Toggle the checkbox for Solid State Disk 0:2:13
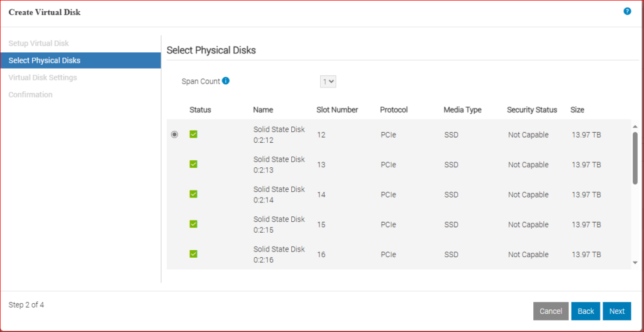 (194, 164)
